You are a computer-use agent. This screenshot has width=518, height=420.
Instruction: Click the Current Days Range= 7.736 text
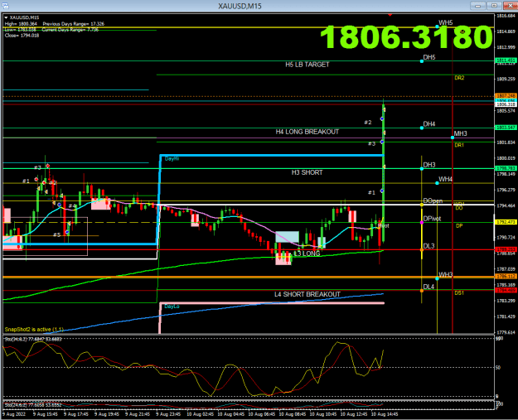[x=70, y=30]
